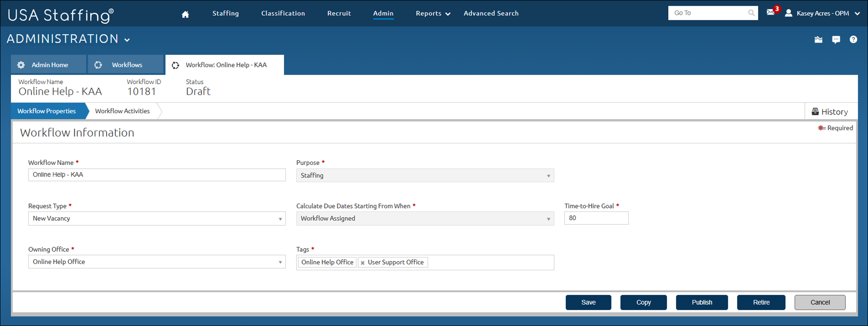
Task: Remove the User Support Office tag
Action: tap(362, 262)
